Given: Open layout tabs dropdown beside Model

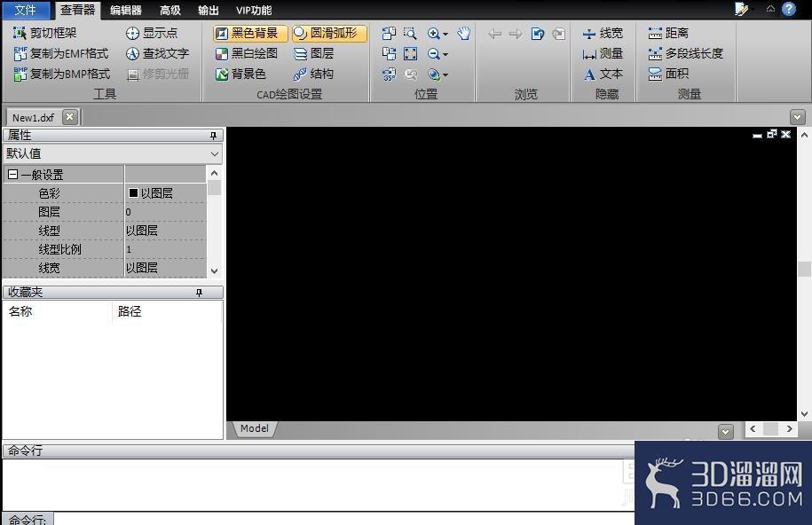Looking at the screenshot, I should [x=726, y=431].
